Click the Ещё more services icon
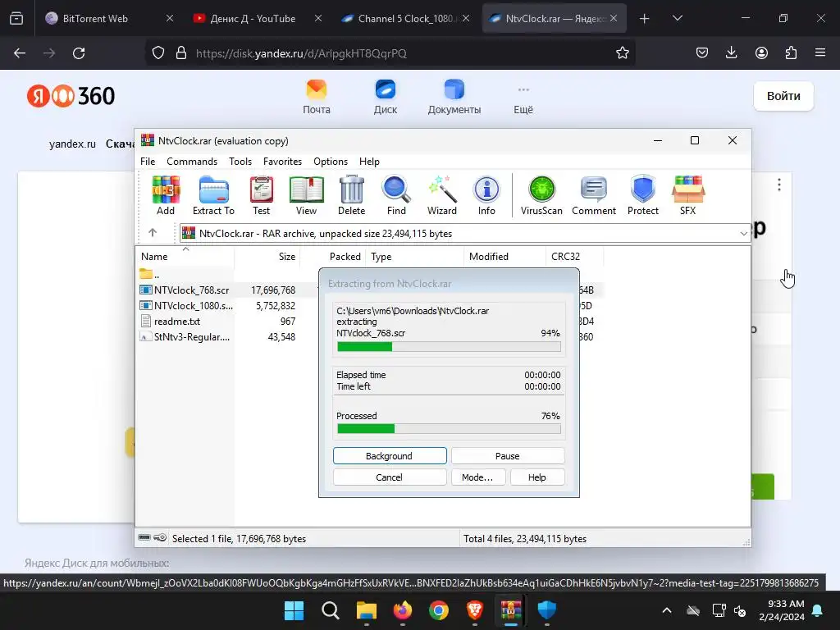840x630 pixels. tap(523, 97)
